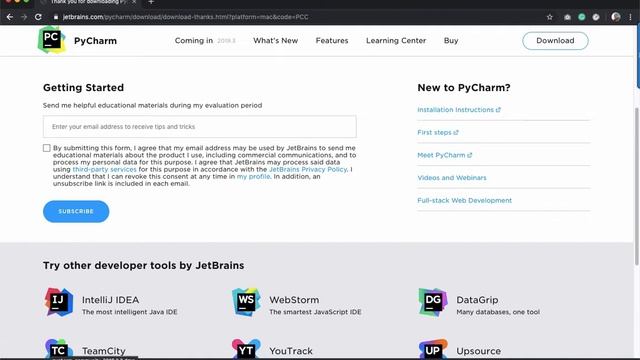Open the Features menu item
The width and height of the screenshot is (640, 360).
332,41
